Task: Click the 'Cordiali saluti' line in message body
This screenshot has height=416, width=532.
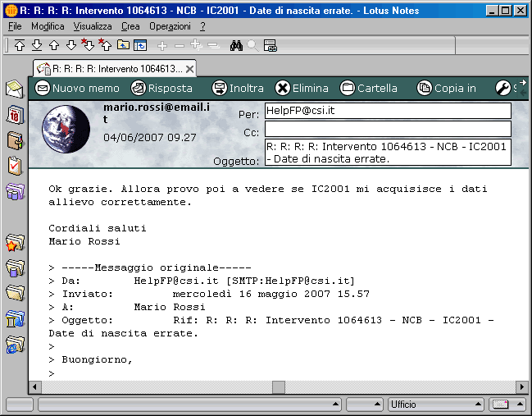Action: pyautogui.click(x=98, y=228)
